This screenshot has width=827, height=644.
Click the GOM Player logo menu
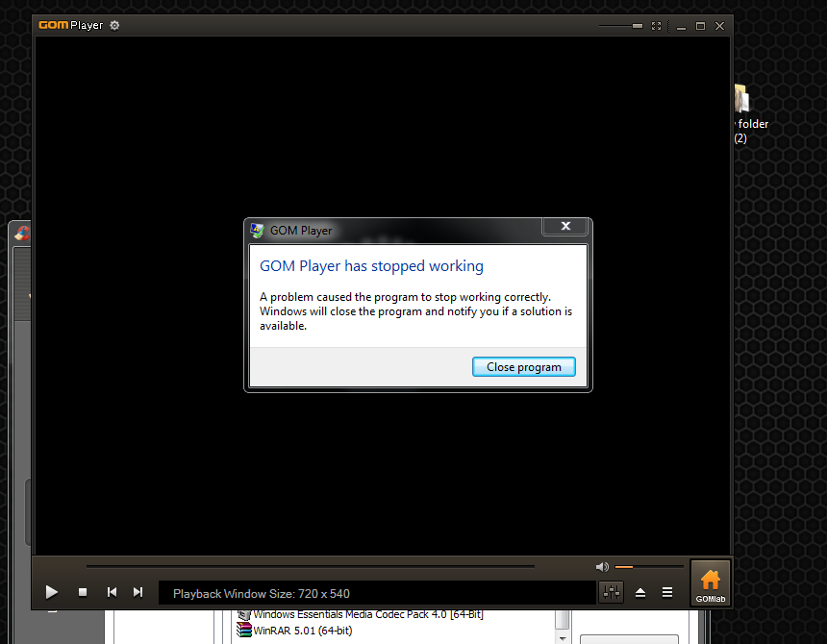[70, 25]
